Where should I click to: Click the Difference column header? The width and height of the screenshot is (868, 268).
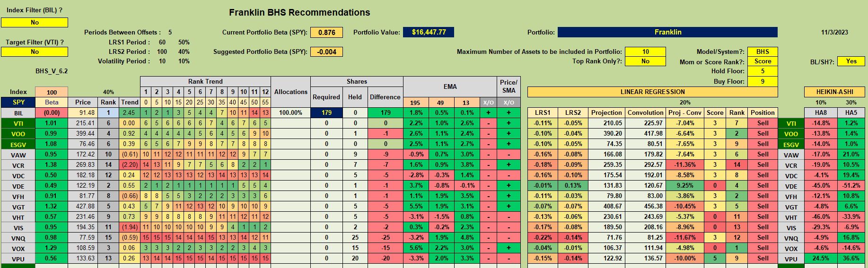(x=385, y=97)
